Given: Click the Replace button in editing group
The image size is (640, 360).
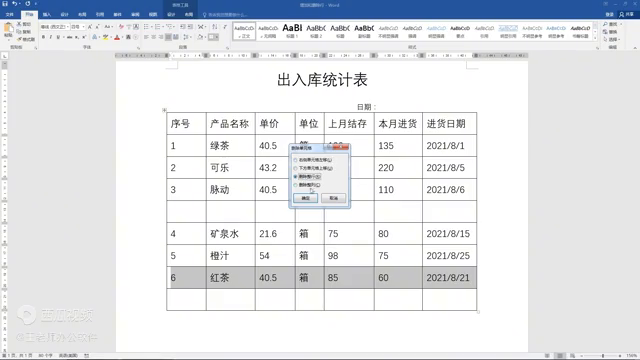Looking at the screenshot, I should [x=611, y=32].
